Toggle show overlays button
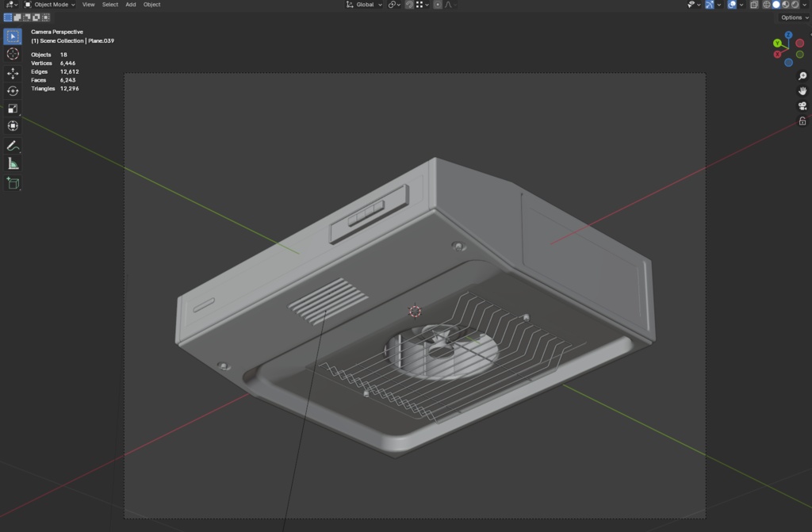Image resolution: width=812 pixels, height=532 pixels. (x=732, y=5)
